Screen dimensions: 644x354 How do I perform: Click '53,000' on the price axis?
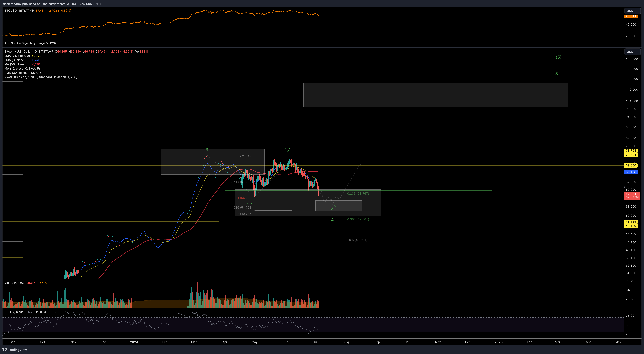point(631,206)
